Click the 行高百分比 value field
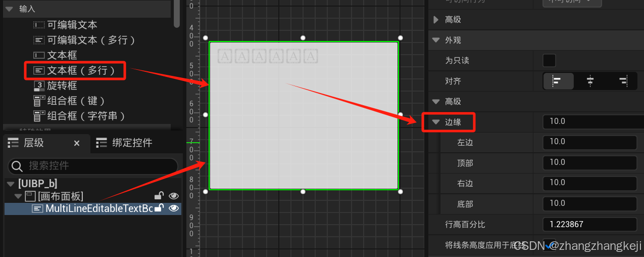This screenshot has width=644, height=257. [589, 224]
